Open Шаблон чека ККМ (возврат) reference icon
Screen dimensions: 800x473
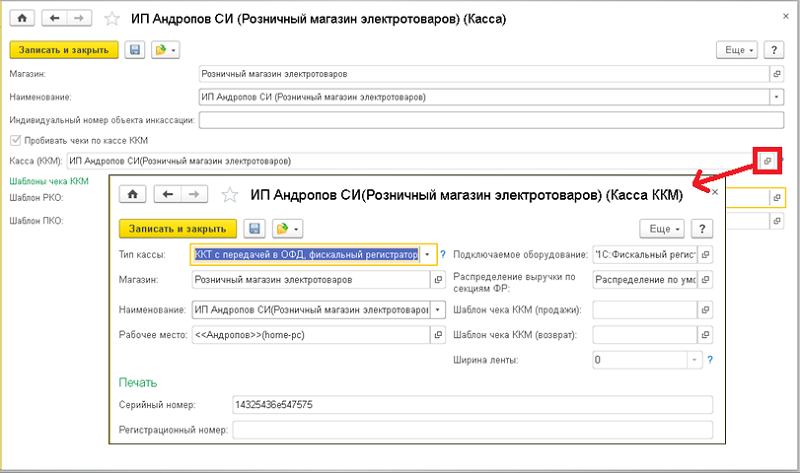click(x=705, y=335)
